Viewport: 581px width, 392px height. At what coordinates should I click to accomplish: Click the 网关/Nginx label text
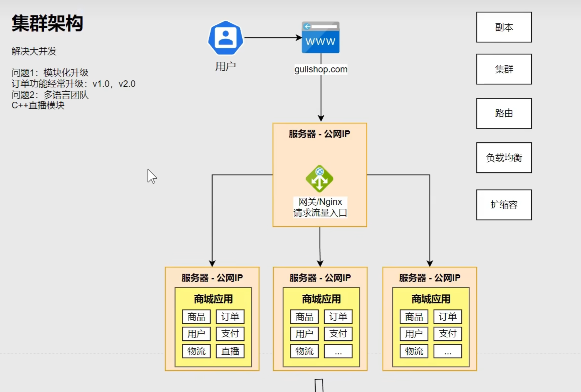(x=320, y=202)
